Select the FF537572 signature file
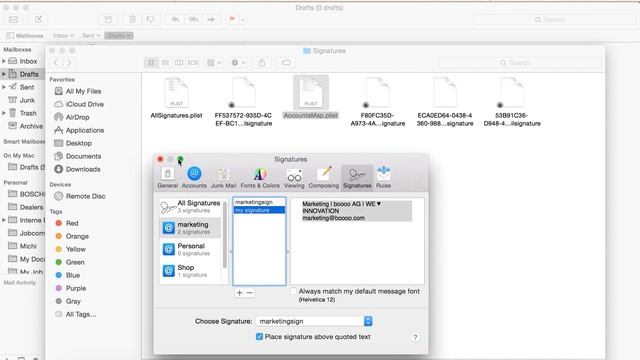 (x=243, y=102)
